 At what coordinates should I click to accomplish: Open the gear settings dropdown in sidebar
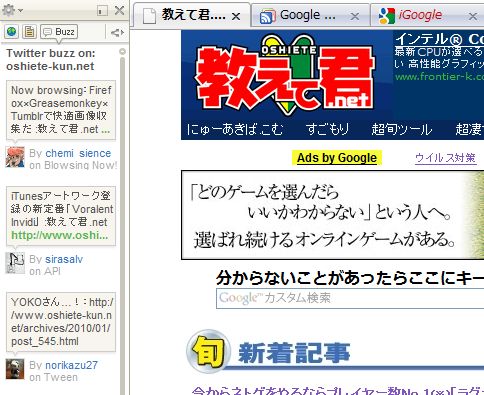[x=12, y=10]
